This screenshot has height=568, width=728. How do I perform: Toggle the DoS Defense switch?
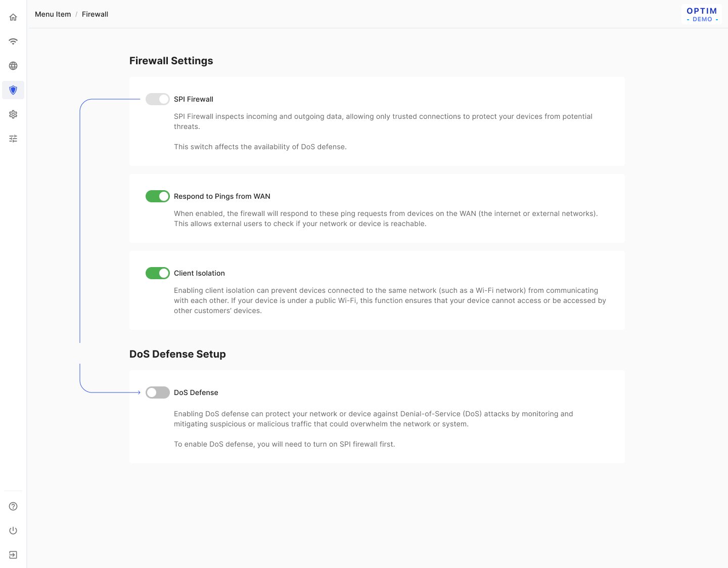pyautogui.click(x=158, y=392)
